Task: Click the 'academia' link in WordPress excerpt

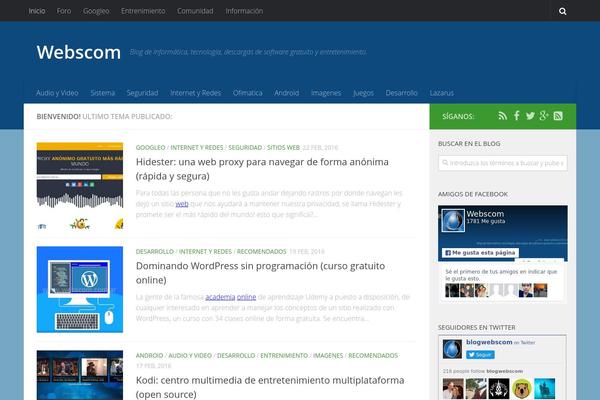Action: coord(220,297)
